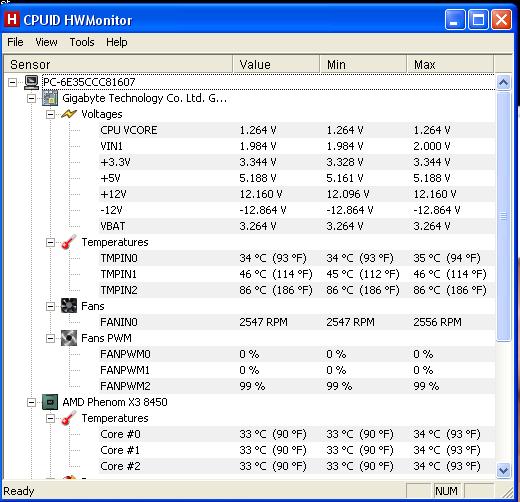Click the Min column header
520x502 pixels.
pyautogui.click(x=363, y=64)
